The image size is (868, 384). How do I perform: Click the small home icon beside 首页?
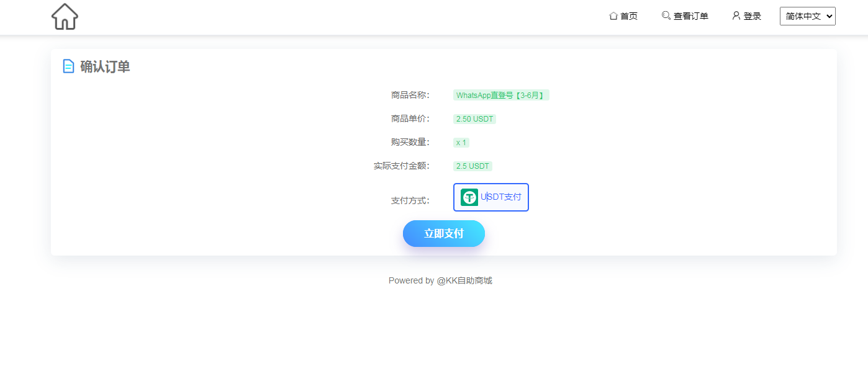pos(613,16)
